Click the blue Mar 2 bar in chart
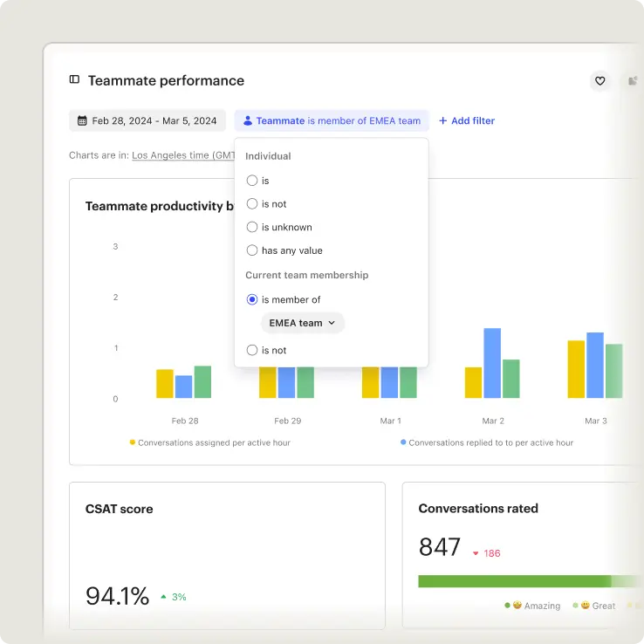The height and width of the screenshot is (644, 644). tap(492, 363)
